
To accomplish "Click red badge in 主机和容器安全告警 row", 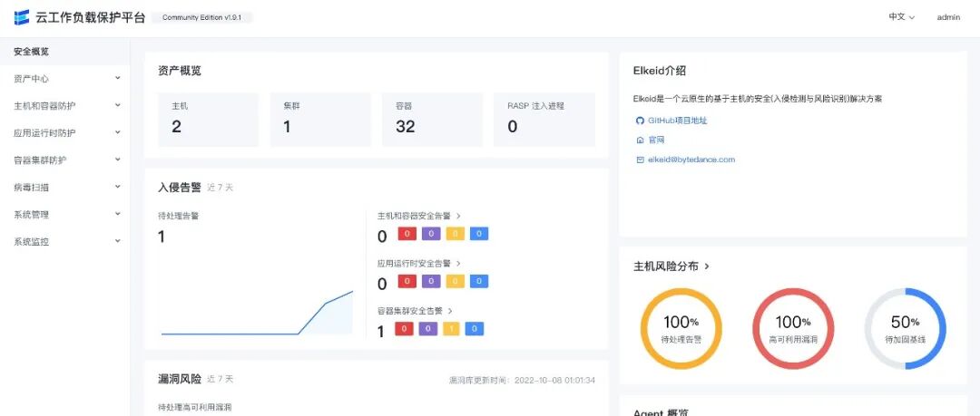I will 407,234.
